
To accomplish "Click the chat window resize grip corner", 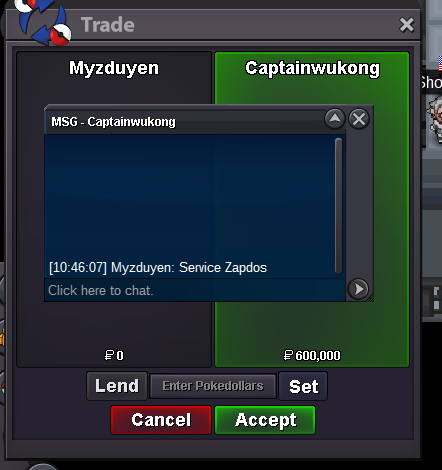I will (370, 298).
